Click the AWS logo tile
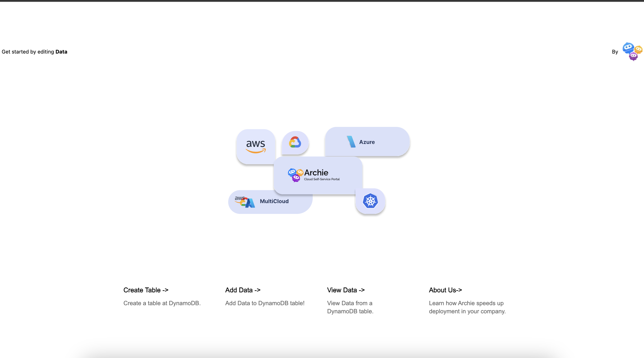Viewport: 644px width, 358px height. [x=255, y=146]
